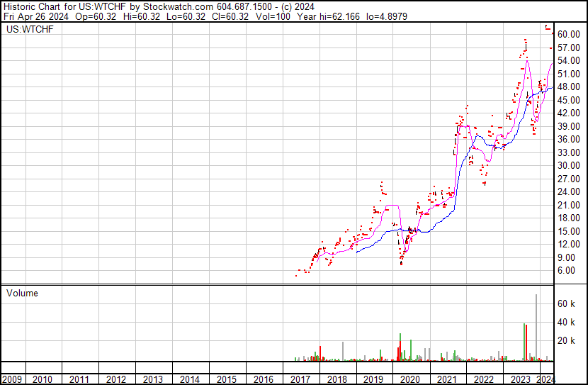The image size is (588, 385).
Task: Click the US:WTCHF ticker label in chart
Action: tap(30, 29)
